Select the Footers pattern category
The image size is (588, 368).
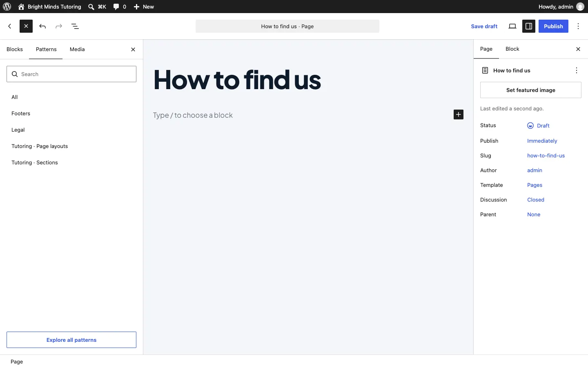71,113
